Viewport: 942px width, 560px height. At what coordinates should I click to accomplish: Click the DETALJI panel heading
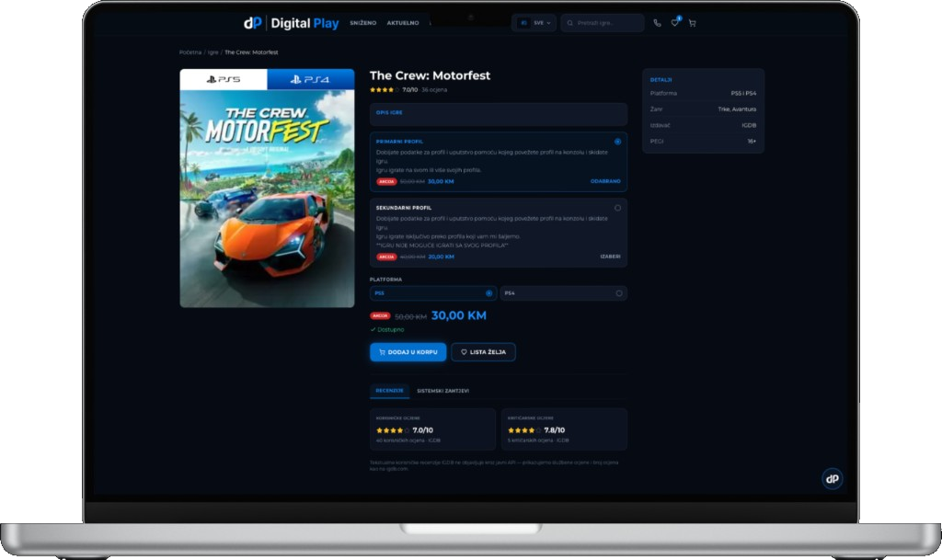point(661,80)
